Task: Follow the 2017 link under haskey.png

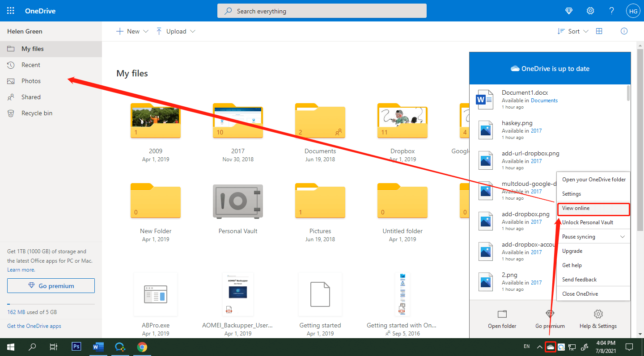Action: pos(536,131)
